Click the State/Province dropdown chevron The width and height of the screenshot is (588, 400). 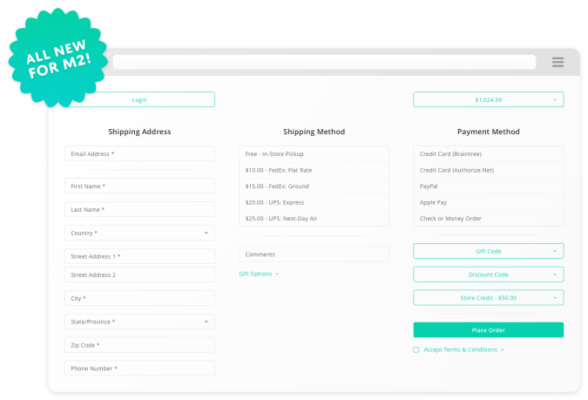[x=206, y=322]
